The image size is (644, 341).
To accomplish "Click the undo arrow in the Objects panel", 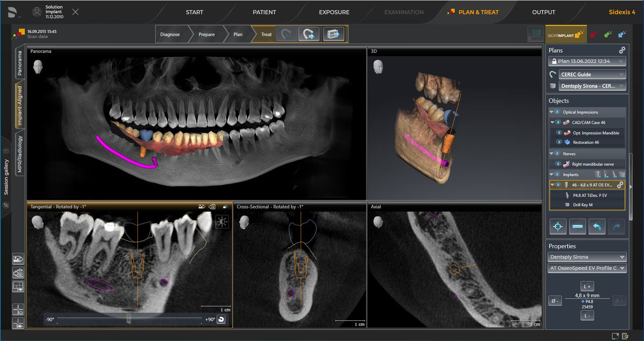I will tap(597, 226).
